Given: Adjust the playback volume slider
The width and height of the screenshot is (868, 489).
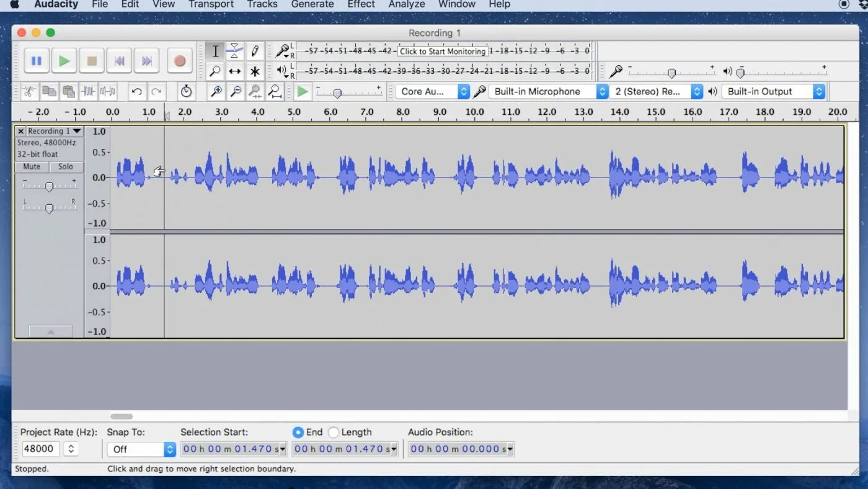Looking at the screenshot, I should point(740,73).
